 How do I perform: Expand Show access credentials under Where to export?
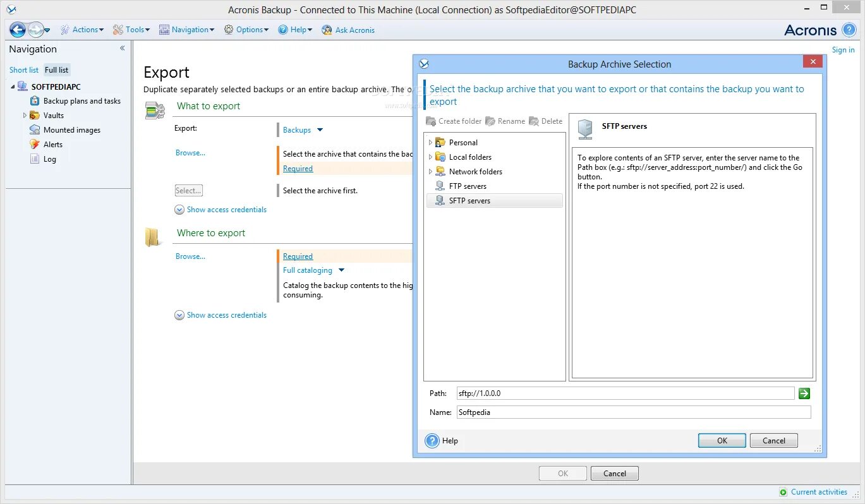click(x=221, y=315)
